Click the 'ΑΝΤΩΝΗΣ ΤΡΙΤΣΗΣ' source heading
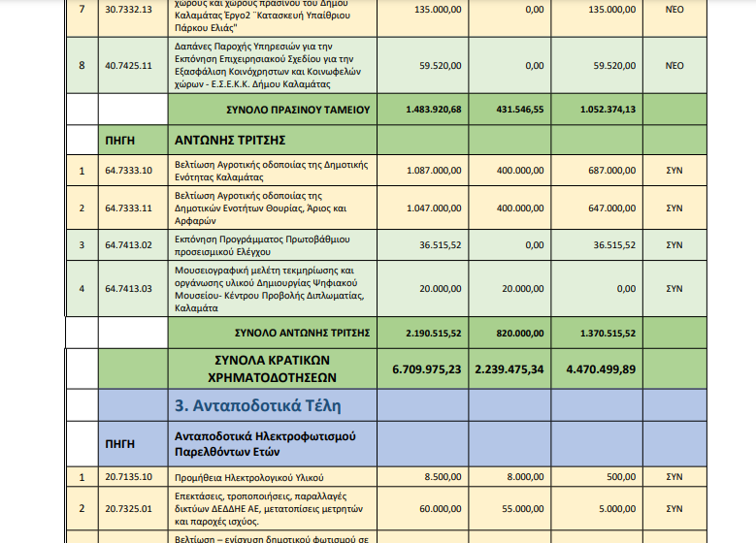The width and height of the screenshot is (756, 543). [230, 141]
